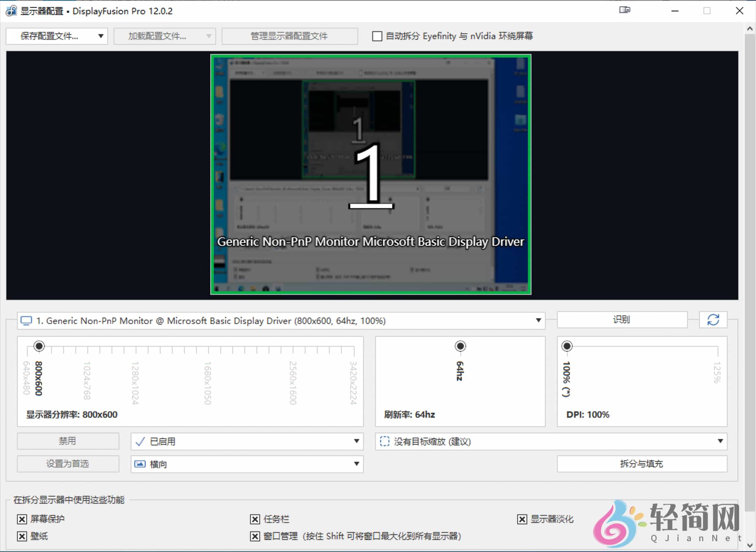Click the image icon in the 横向 field

pyautogui.click(x=140, y=464)
